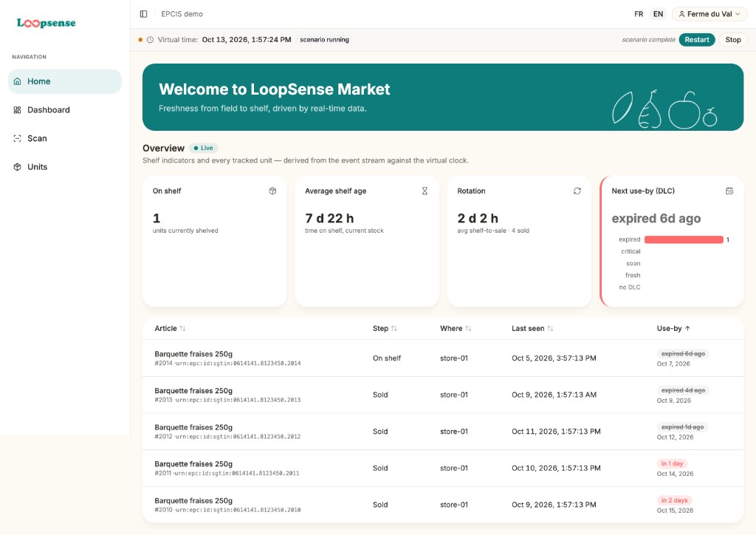Click the Live status badge
Screen dimensions: 756x535
(x=204, y=148)
